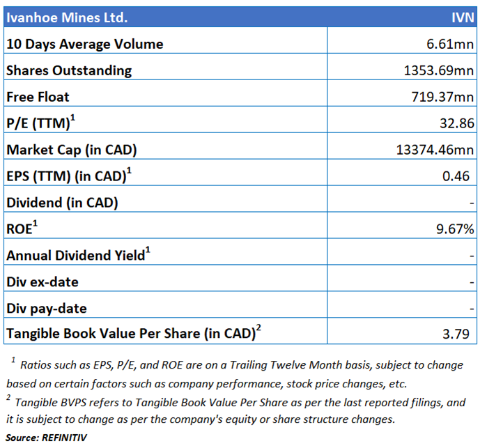Click the dash value in Div pay-date row

tap(472, 309)
